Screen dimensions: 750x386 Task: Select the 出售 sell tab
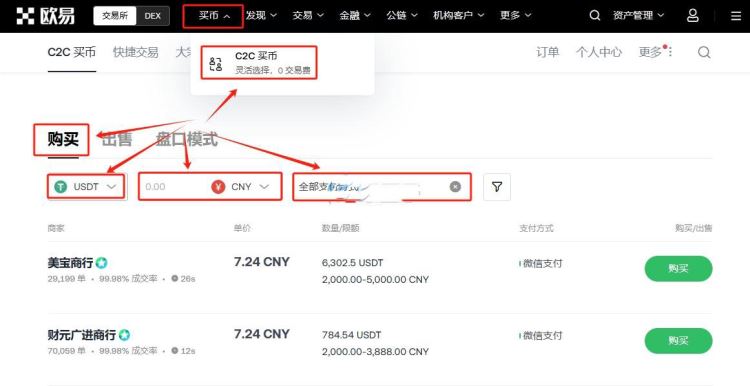click(117, 140)
